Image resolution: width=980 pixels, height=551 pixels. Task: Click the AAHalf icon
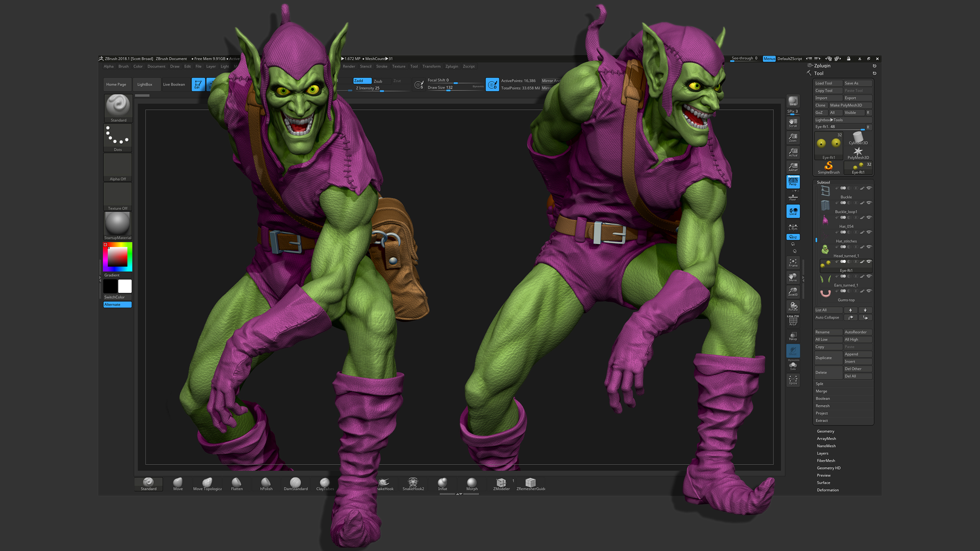click(793, 167)
